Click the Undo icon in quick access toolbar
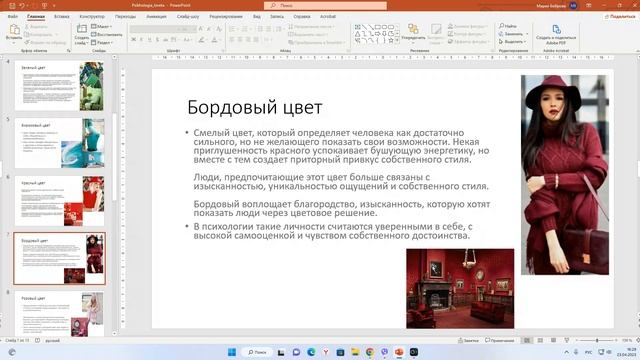The height and width of the screenshot is (360, 640). [x=22, y=5]
